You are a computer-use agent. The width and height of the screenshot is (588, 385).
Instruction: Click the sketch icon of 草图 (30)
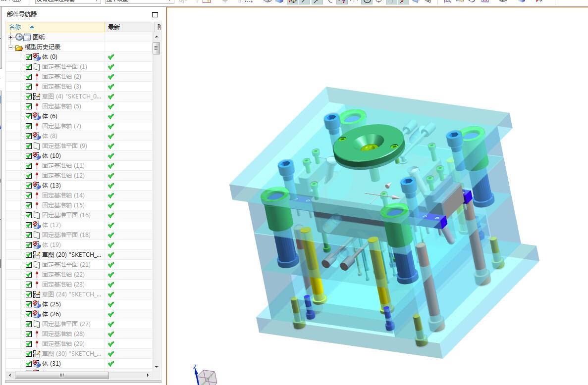pyautogui.click(x=37, y=353)
